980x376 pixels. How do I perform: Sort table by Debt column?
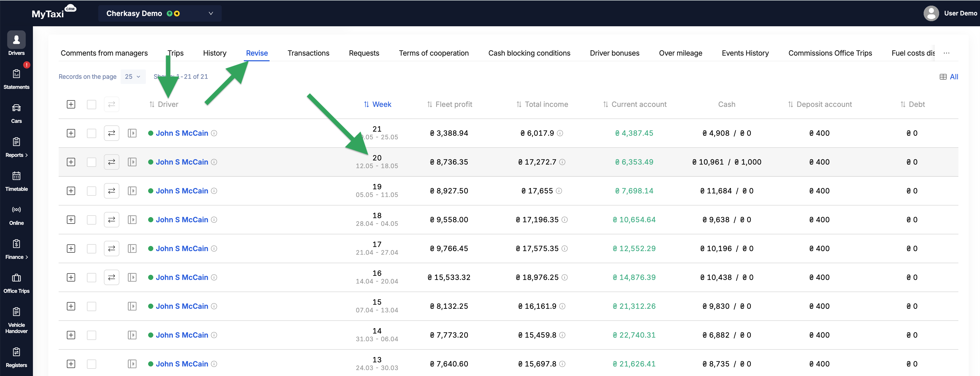coord(912,104)
